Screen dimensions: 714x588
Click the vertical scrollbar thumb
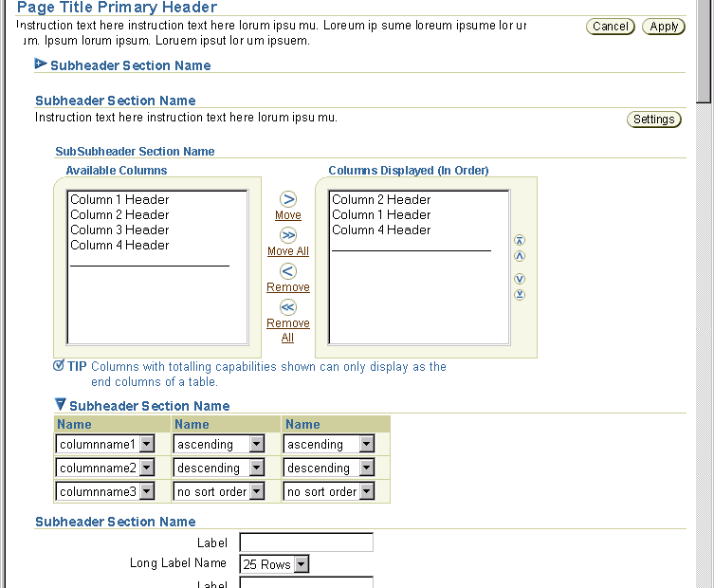(704, 51)
